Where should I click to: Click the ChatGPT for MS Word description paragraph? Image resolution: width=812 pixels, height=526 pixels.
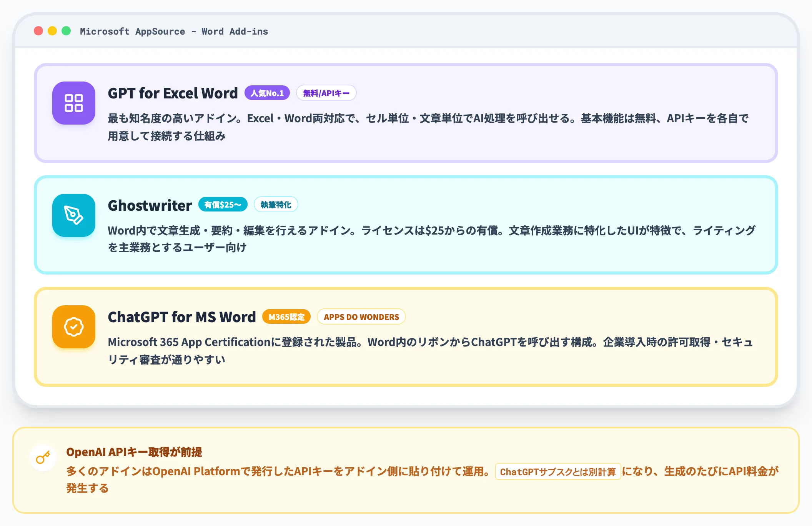[430, 351]
